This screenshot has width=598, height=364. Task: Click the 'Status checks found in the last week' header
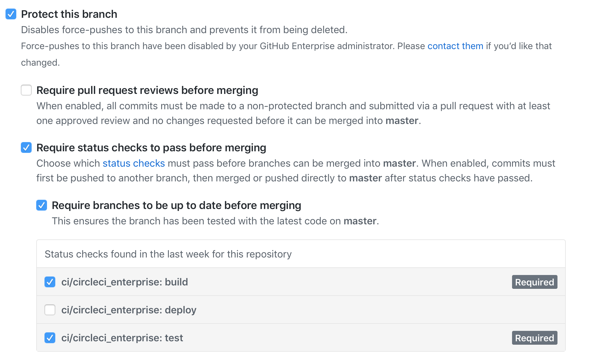click(168, 254)
